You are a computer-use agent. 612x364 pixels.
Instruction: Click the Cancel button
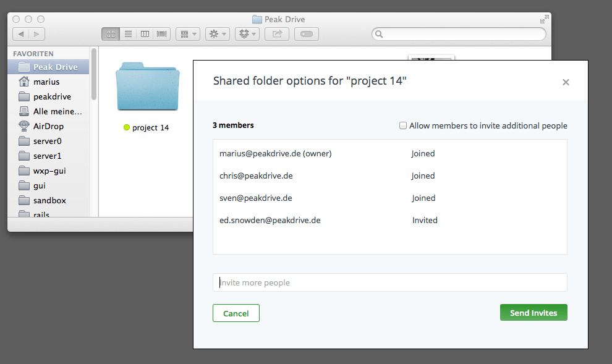click(x=236, y=313)
